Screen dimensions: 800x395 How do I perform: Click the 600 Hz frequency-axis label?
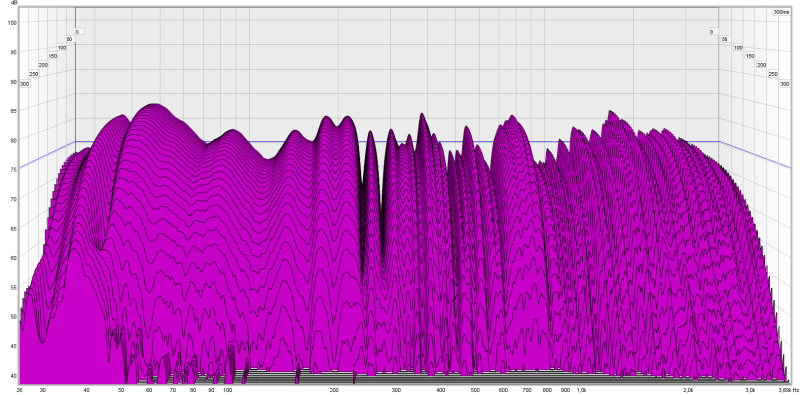point(503,390)
